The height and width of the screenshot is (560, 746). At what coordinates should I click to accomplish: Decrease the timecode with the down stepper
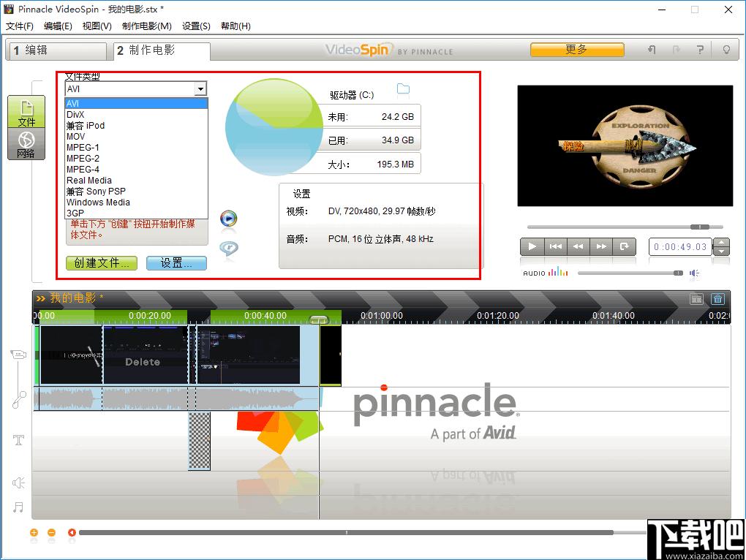[x=722, y=251]
